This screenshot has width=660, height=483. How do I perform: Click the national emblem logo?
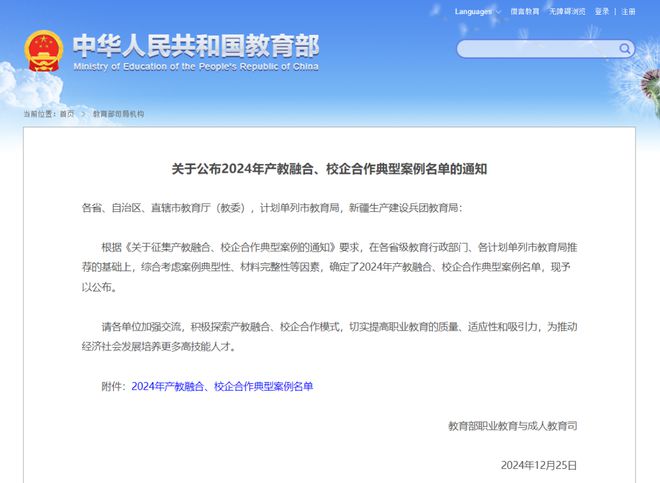pos(44,51)
